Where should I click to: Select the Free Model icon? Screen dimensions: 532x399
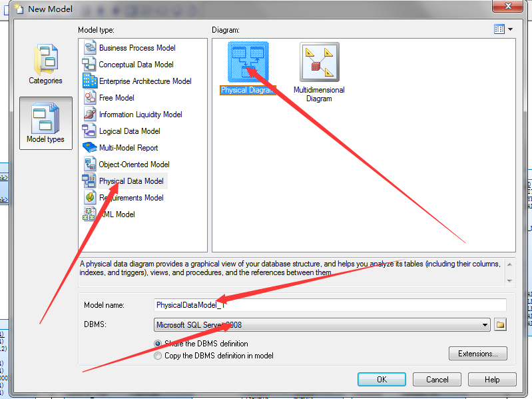(x=90, y=98)
